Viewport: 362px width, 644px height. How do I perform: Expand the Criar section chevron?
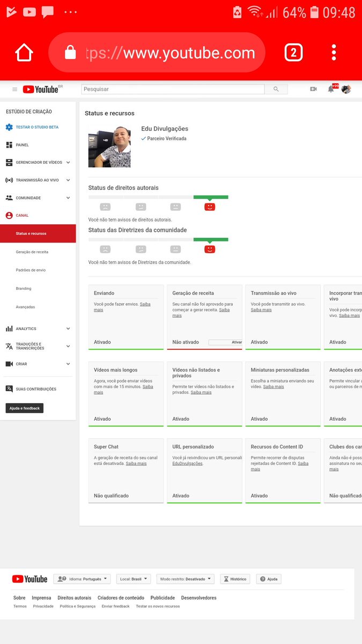tap(68, 364)
